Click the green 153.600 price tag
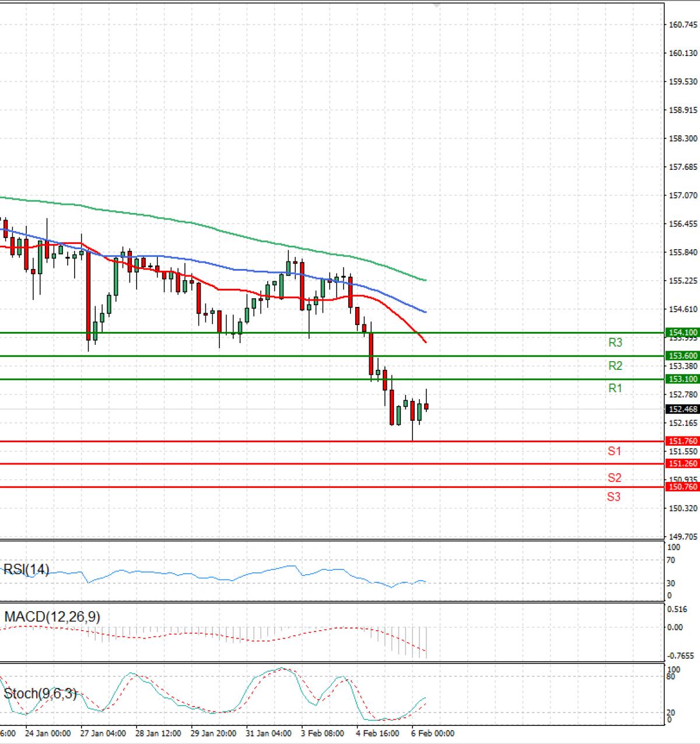This screenshot has height=744, width=700. tap(682, 355)
